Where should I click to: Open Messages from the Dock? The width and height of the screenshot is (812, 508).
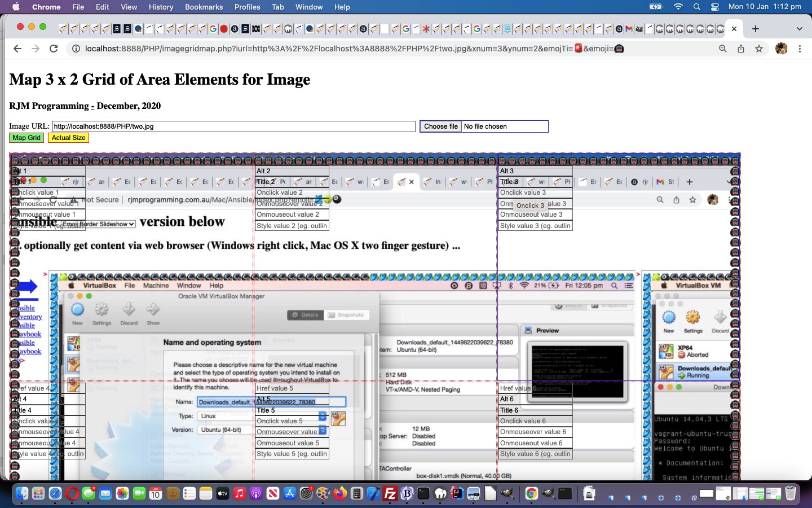coord(89,494)
